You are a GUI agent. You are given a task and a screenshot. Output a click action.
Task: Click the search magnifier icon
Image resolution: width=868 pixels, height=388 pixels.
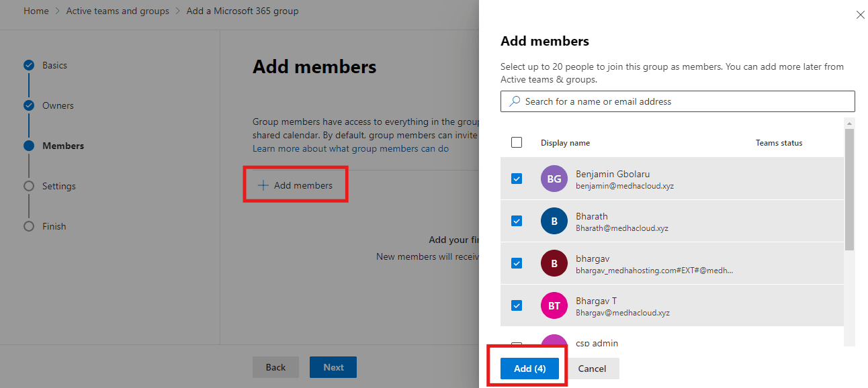pyautogui.click(x=515, y=101)
